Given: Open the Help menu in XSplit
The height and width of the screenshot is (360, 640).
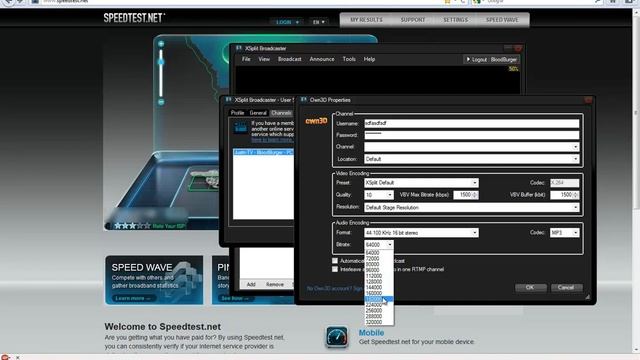Looking at the screenshot, I should [x=369, y=59].
